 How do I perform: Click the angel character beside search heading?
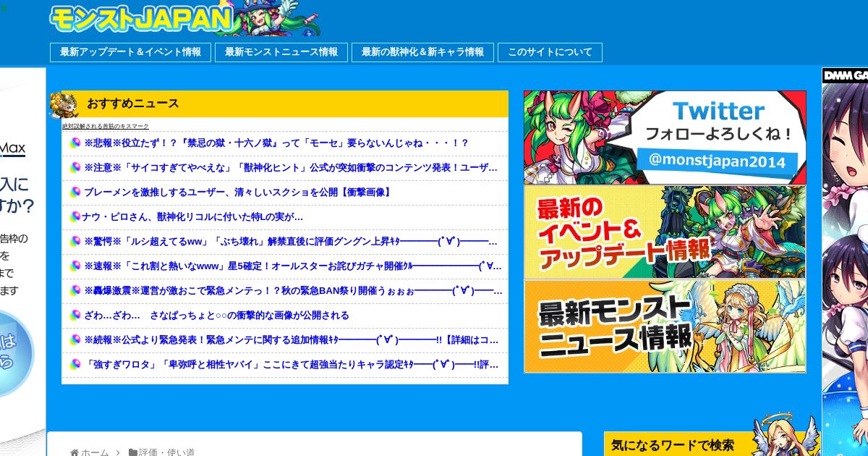(x=785, y=434)
